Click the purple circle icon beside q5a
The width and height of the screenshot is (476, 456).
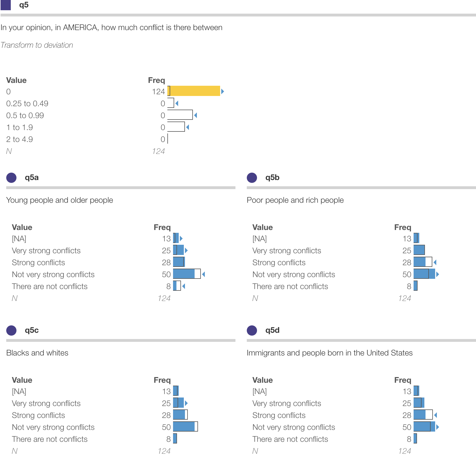11,178
